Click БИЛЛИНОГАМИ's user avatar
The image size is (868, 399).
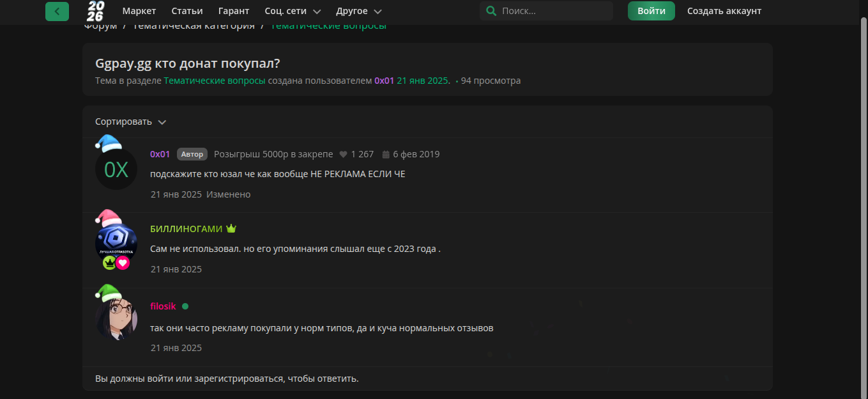coord(116,243)
